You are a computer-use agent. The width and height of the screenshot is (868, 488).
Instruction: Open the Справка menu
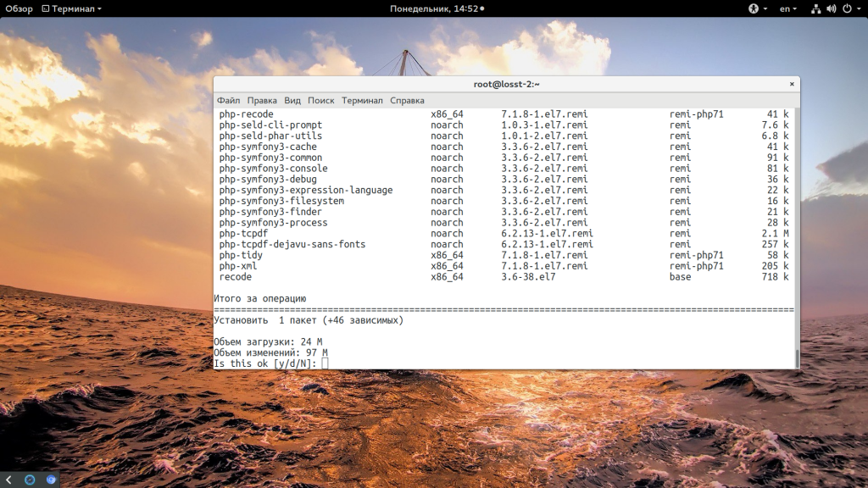pos(407,100)
